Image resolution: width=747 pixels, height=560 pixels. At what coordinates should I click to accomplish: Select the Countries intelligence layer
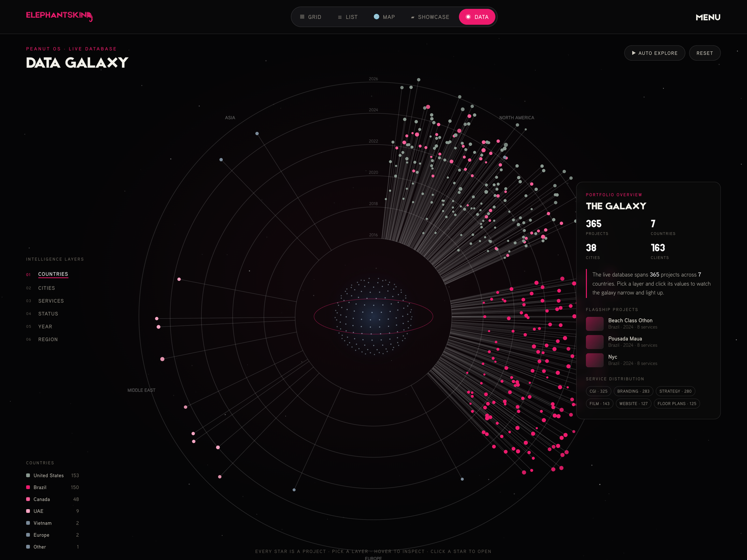pyautogui.click(x=53, y=274)
